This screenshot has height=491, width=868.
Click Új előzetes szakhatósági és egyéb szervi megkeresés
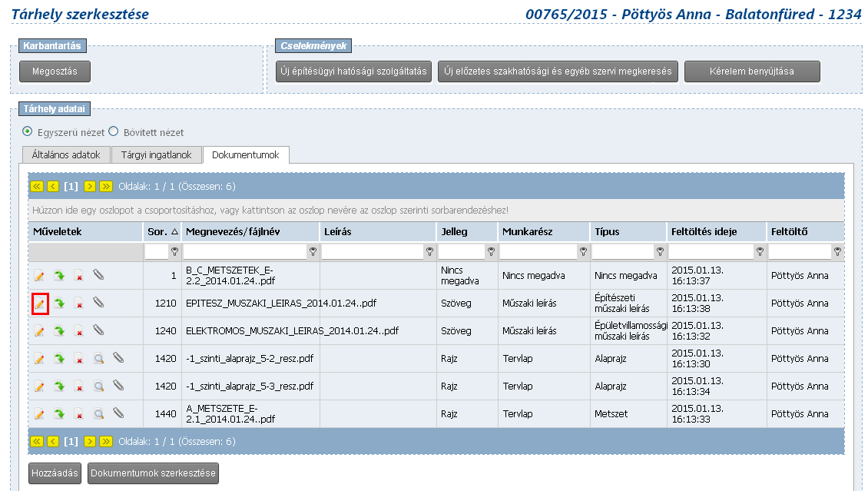click(x=558, y=71)
